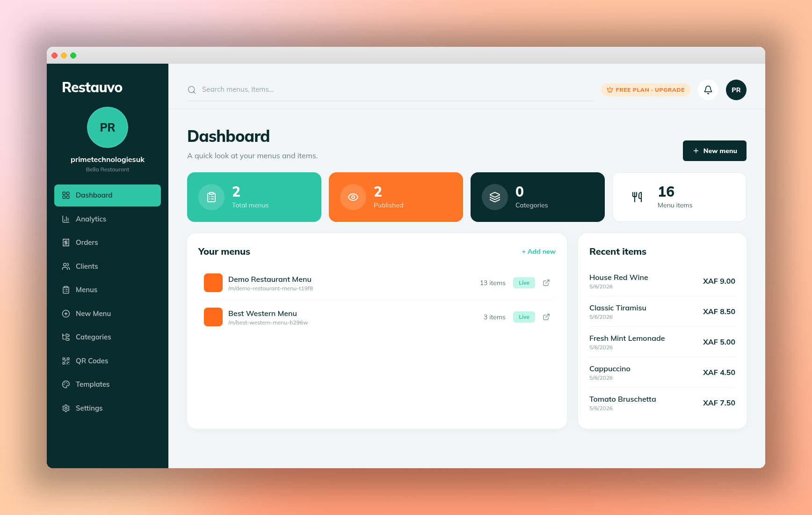Click the + Add new link
Image resolution: width=812 pixels, height=515 pixels.
tap(539, 251)
